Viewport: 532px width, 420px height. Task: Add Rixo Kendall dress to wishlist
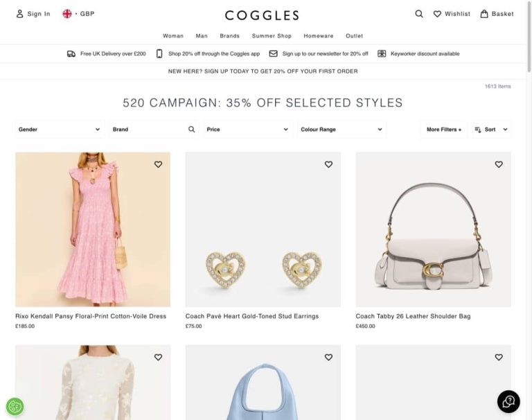click(158, 164)
